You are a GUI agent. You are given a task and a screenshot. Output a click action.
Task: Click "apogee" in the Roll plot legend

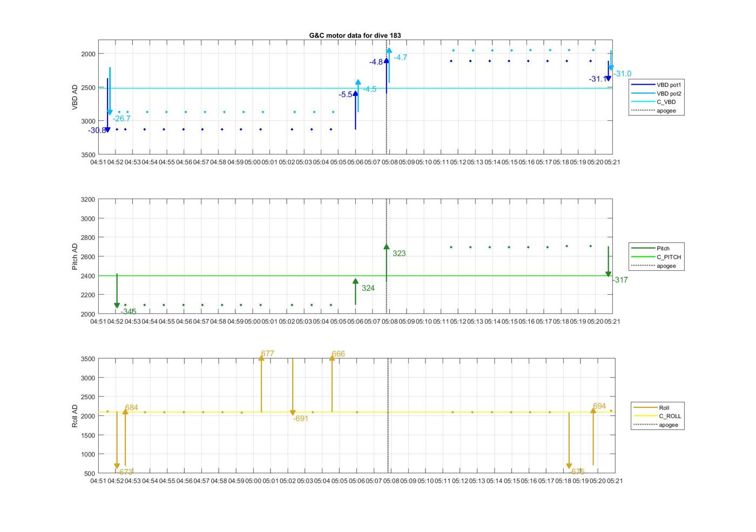(657, 425)
